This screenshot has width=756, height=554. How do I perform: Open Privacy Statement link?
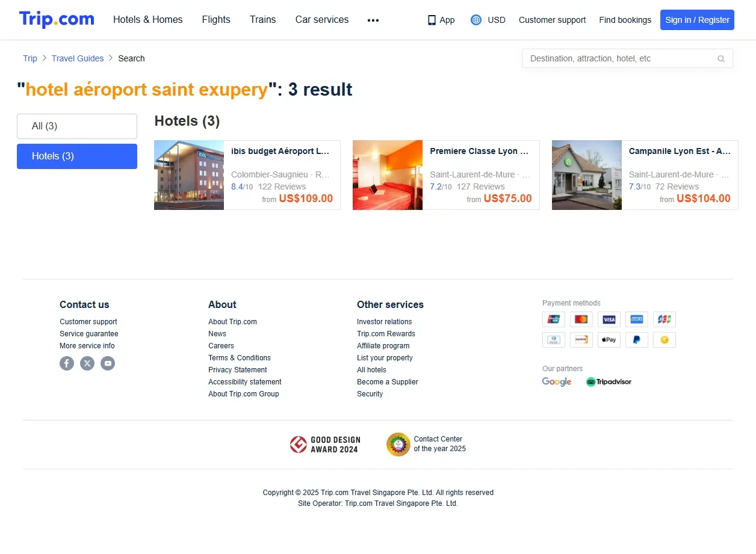[238, 370]
